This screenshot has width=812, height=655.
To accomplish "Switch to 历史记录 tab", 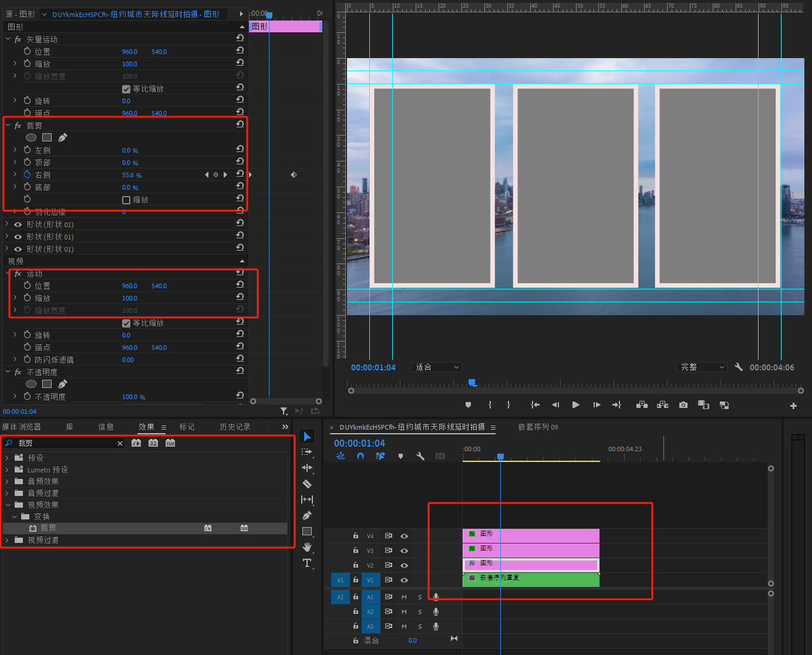I will 235,427.
